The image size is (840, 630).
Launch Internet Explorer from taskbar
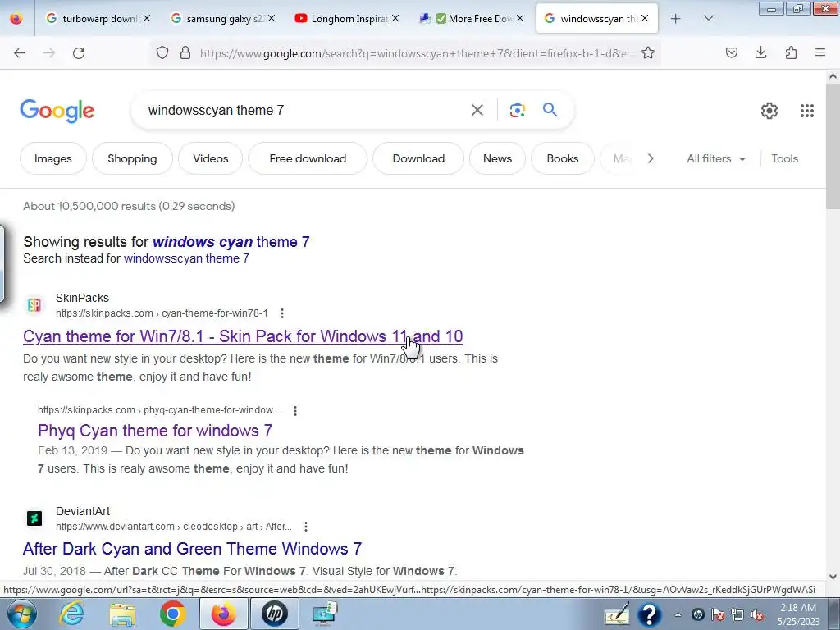(72, 614)
